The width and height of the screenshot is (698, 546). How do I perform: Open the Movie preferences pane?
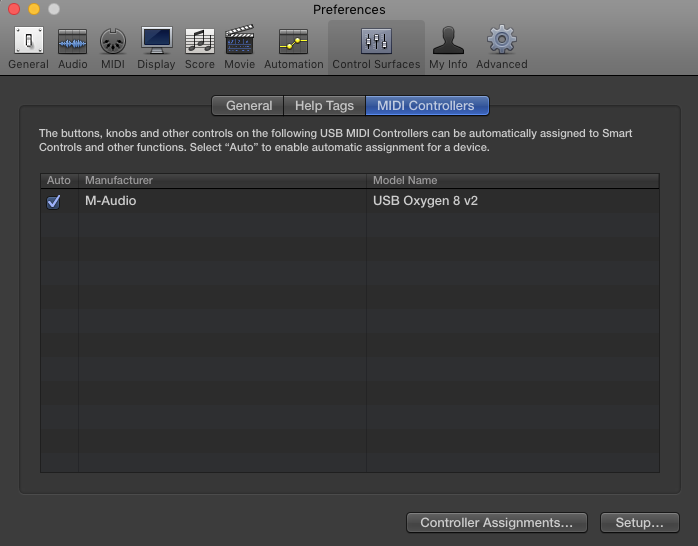(239, 47)
